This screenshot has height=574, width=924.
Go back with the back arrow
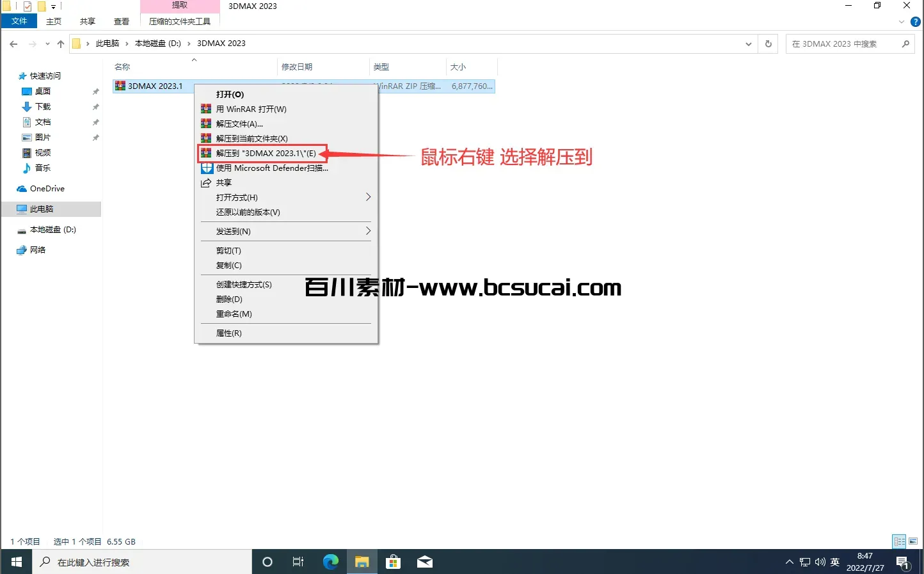(13, 44)
